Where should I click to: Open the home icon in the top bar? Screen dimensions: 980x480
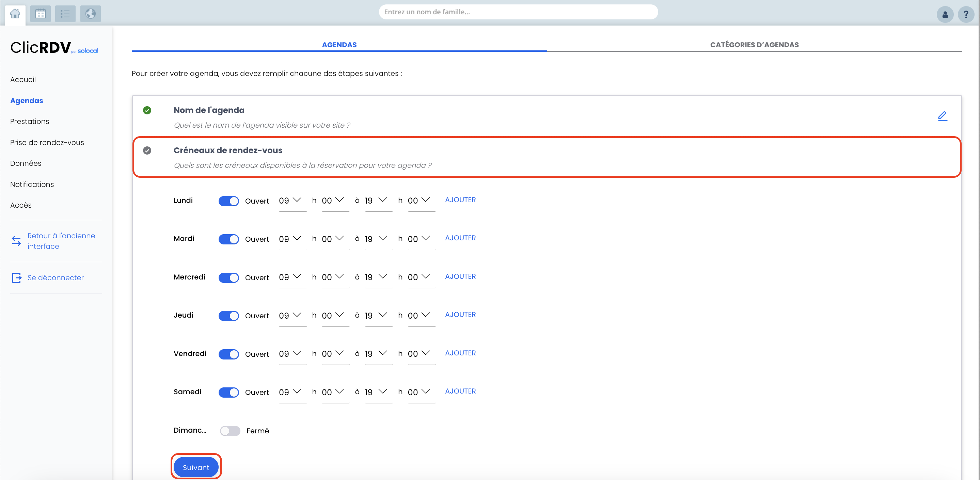15,14
